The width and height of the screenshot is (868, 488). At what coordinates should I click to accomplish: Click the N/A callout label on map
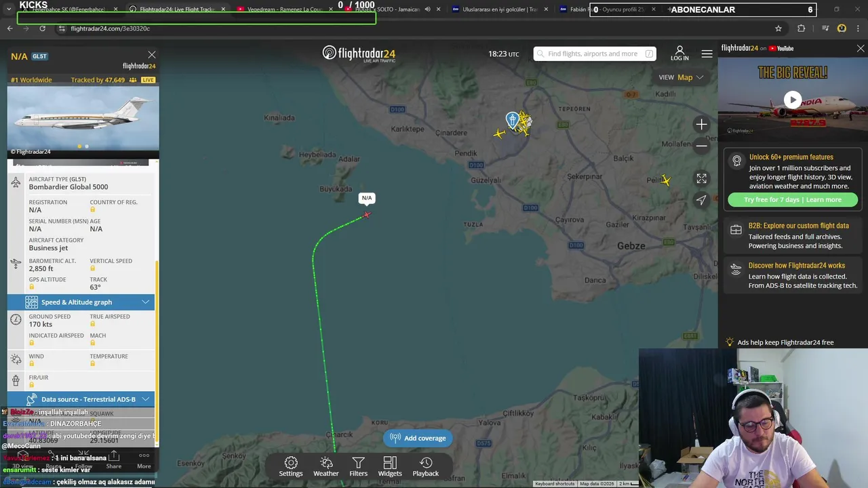[367, 198]
